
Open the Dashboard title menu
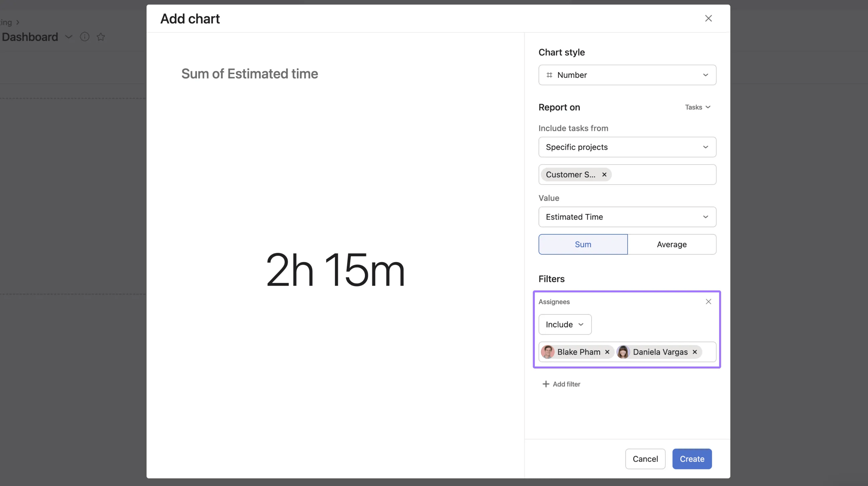point(69,37)
